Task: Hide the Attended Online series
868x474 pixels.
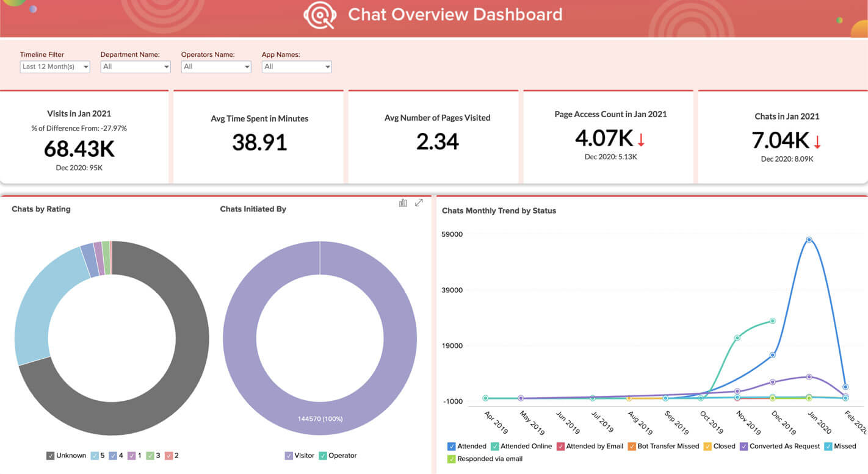Action: pos(495,447)
